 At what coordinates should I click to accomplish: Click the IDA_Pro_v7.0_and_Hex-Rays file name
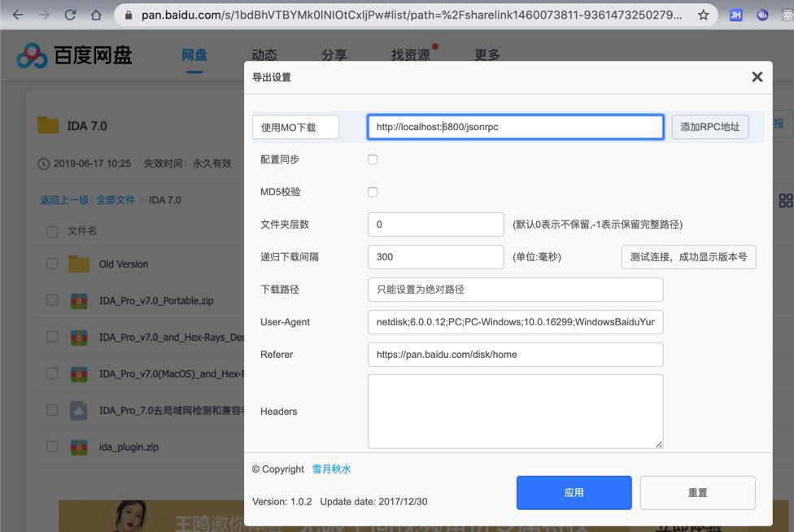pyautogui.click(x=171, y=337)
